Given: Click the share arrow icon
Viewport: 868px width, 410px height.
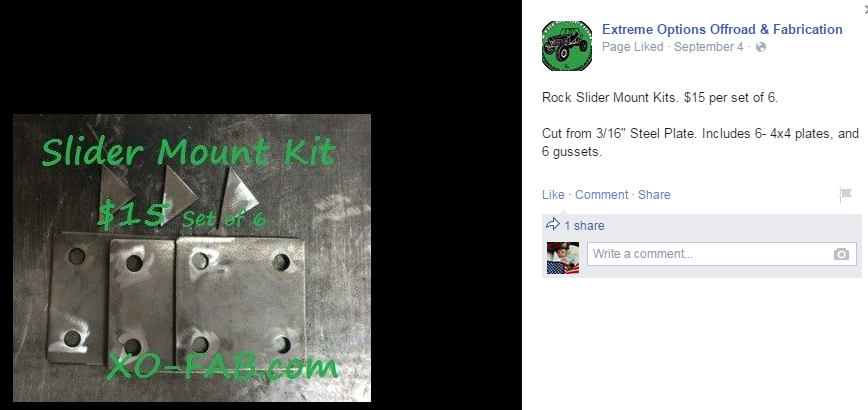Looking at the screenshot, I should (552, 224).
